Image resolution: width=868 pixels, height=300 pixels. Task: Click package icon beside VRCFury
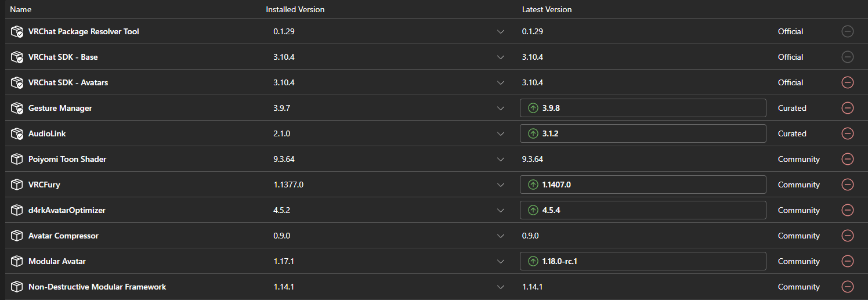pos(17,185)
